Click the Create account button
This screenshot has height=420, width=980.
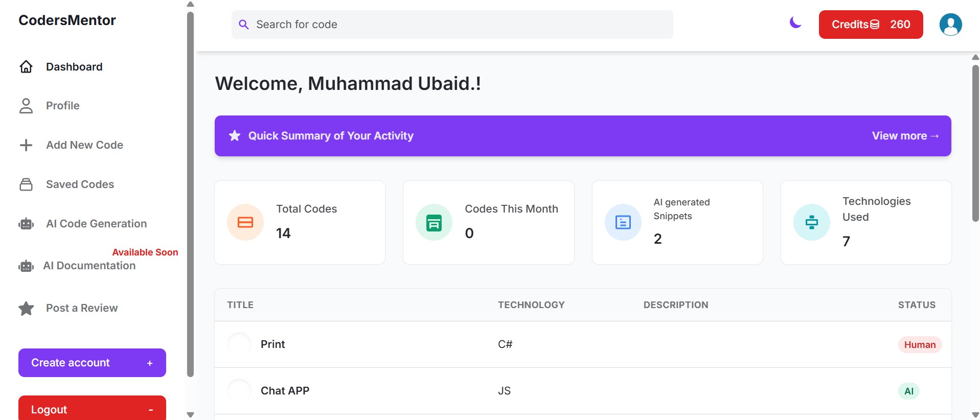pos(92,363)
